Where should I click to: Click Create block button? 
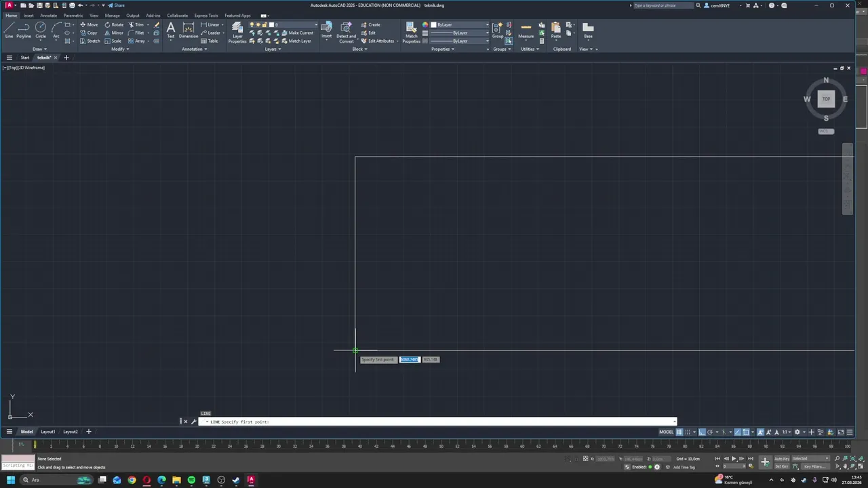click(369, 24)
